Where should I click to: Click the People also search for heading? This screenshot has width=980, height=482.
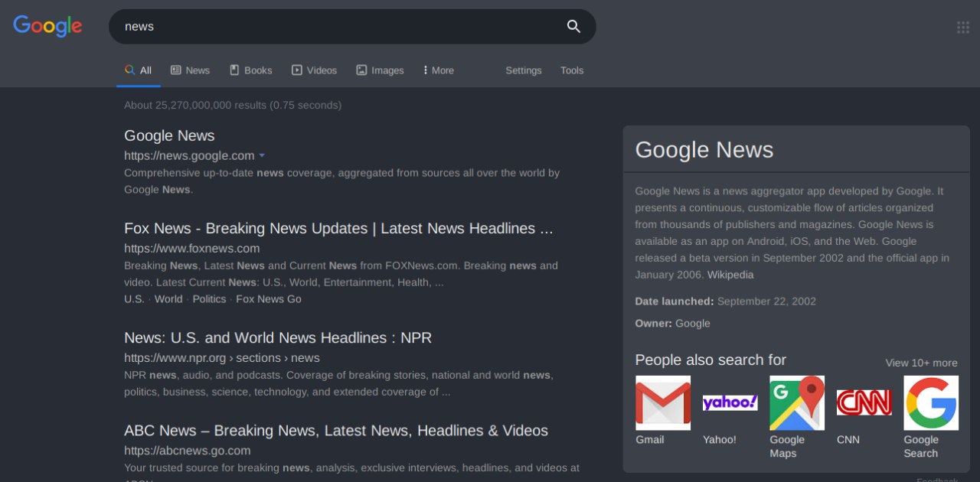[710, 360]
